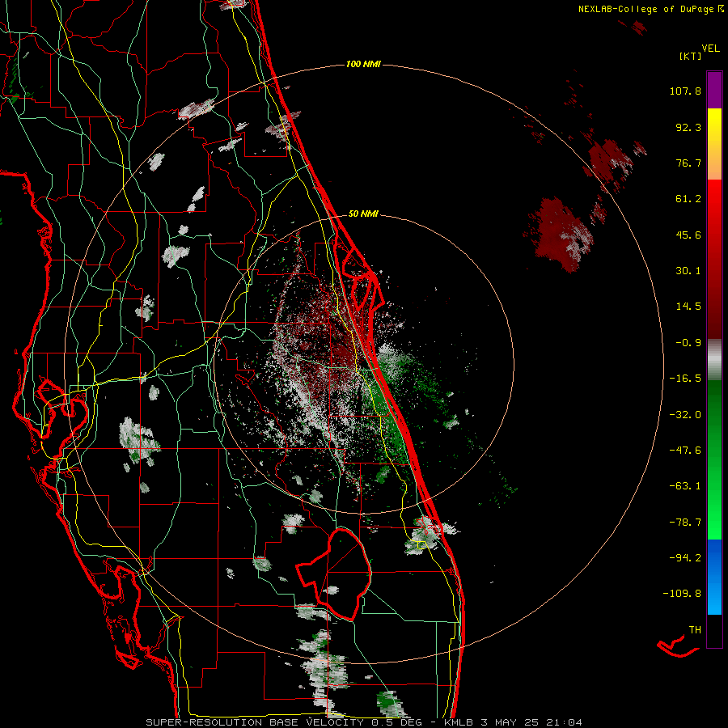
Task: Select the 14.5 legend value
Action: (x=688, y=307)
